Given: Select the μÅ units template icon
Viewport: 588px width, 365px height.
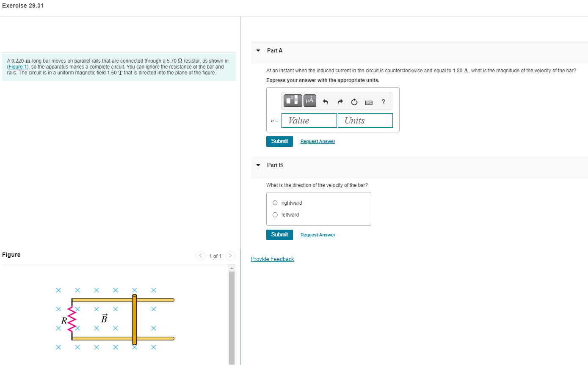Looking at the screenshot, I should (309, 100).
